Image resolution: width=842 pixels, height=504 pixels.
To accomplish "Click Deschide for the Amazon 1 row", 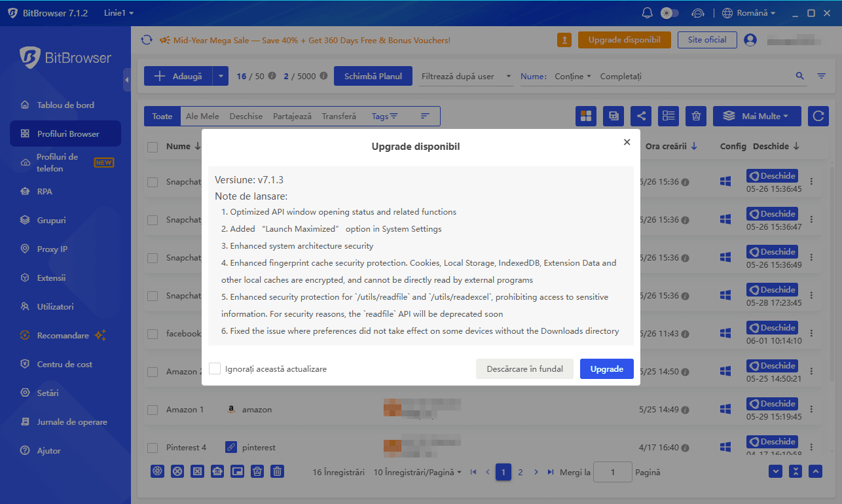I will tap(772, 403).
